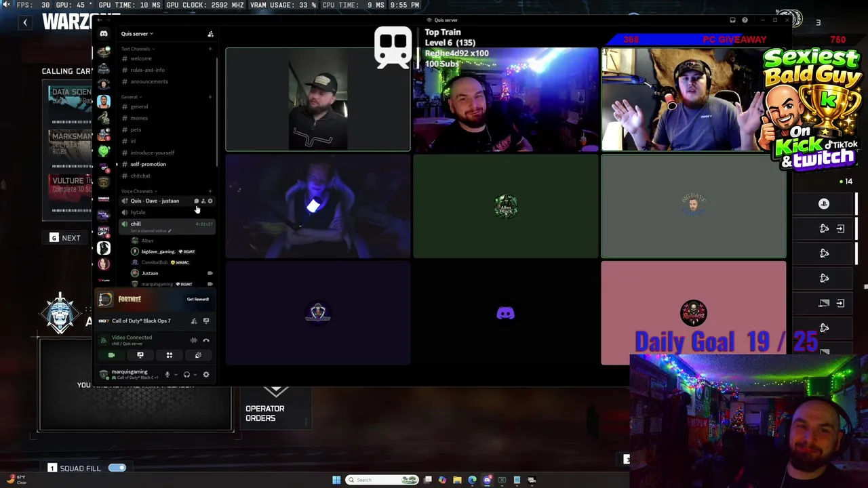Add a channel to Text Channels category
This screenshot has width=868, height=488.
click(210, 49)
